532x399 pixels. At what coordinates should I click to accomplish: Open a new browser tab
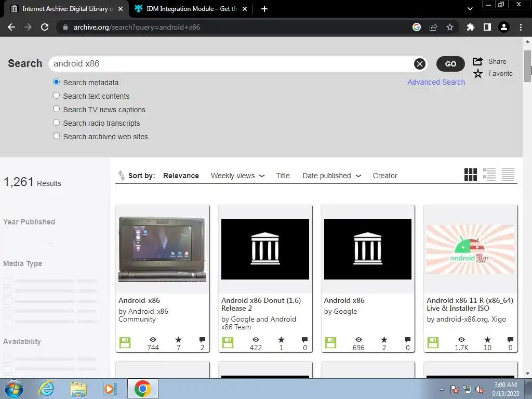click(264, 9)
